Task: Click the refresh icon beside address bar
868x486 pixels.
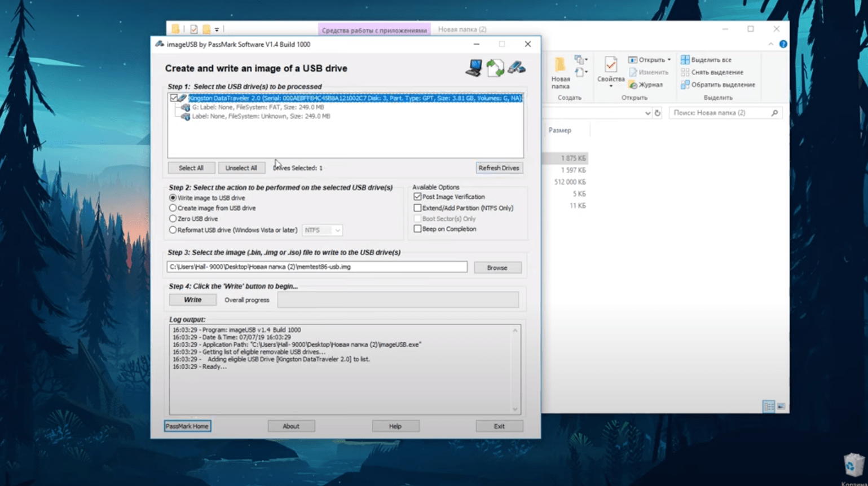Action: (658, 113)
